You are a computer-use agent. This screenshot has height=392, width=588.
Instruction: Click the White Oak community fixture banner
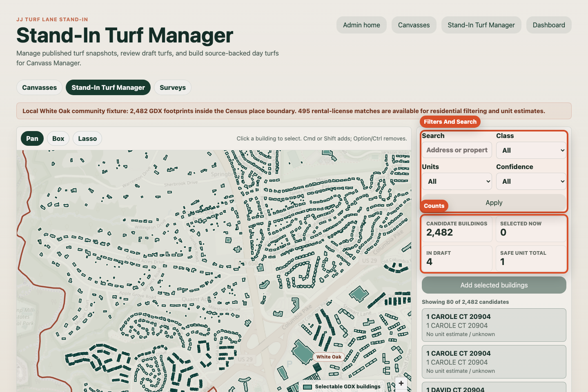[294, 111]
